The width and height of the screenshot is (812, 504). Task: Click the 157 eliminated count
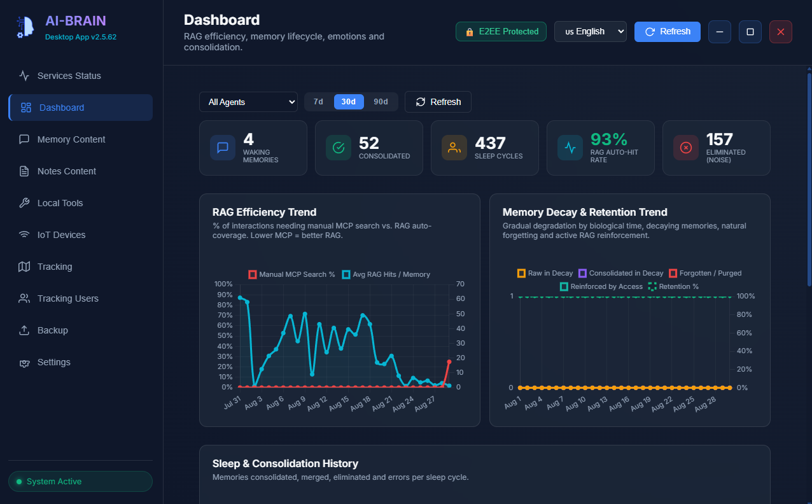[720, 139]
